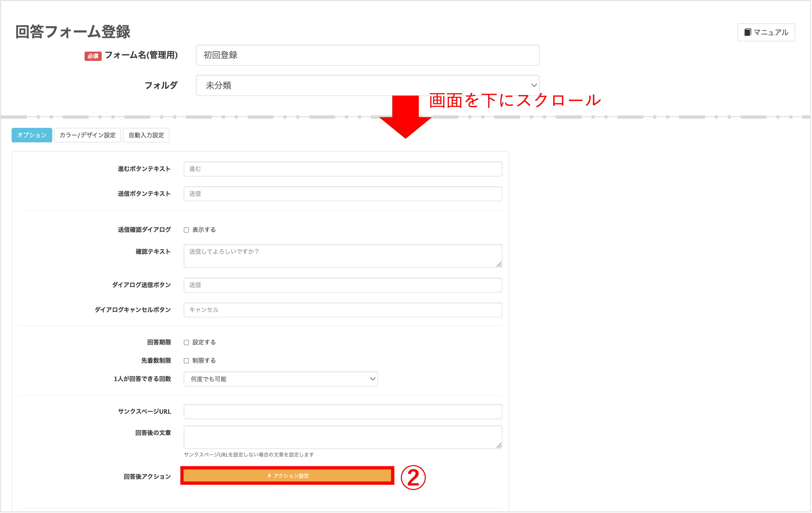The image size is (812, 513).
Task: Check 設定する for 回答期限
Action: pyautogui.click(x=186, y=342)
